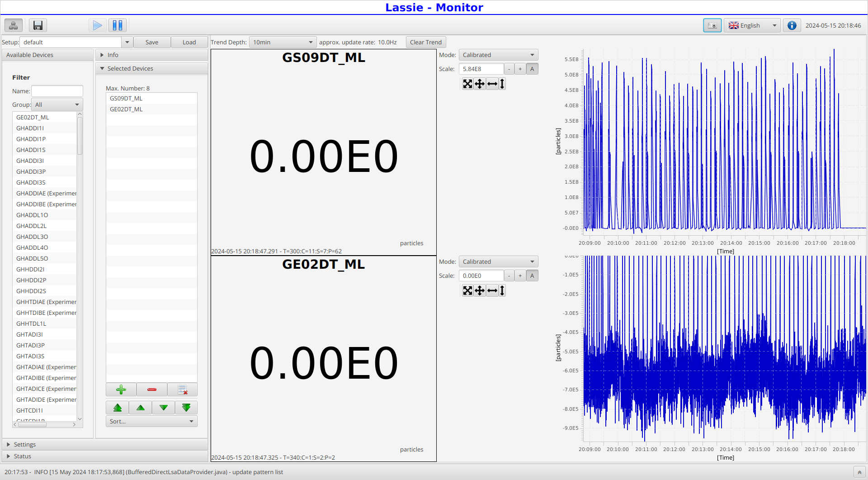Click horizontal zoom icon for GE02DT_ML chart
The width and height of the screenshot is (868, 480).
(492, 290)
